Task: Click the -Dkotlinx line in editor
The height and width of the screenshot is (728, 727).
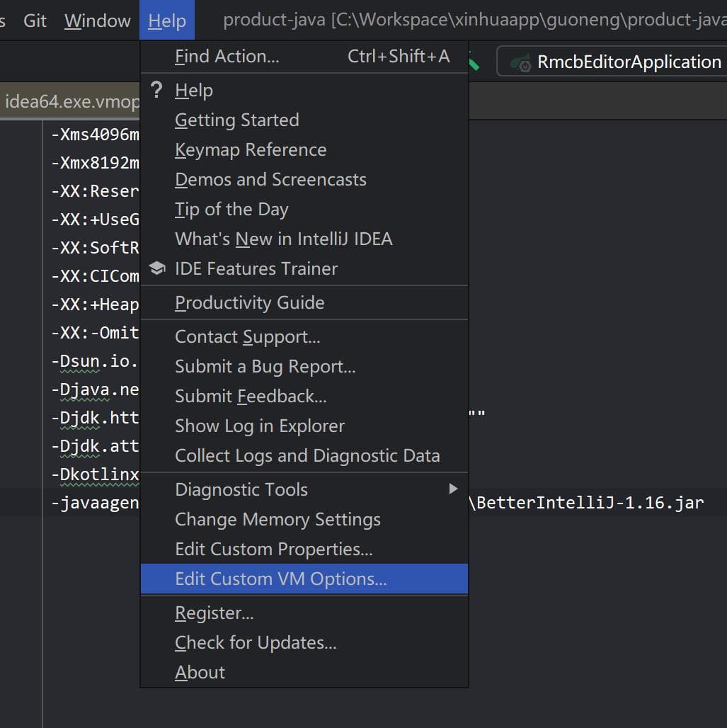Action: (95, 474)
